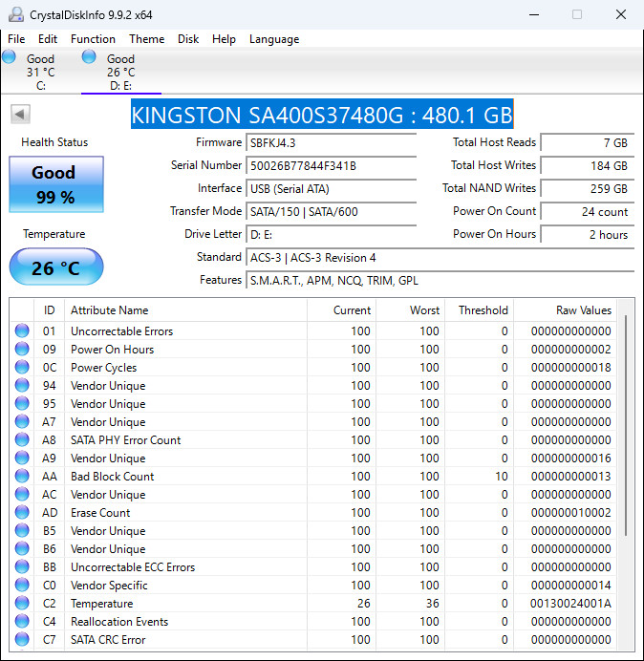
Task: Click the Total NAND Writes value 259 GB
Action: click(x=588, y=188)
